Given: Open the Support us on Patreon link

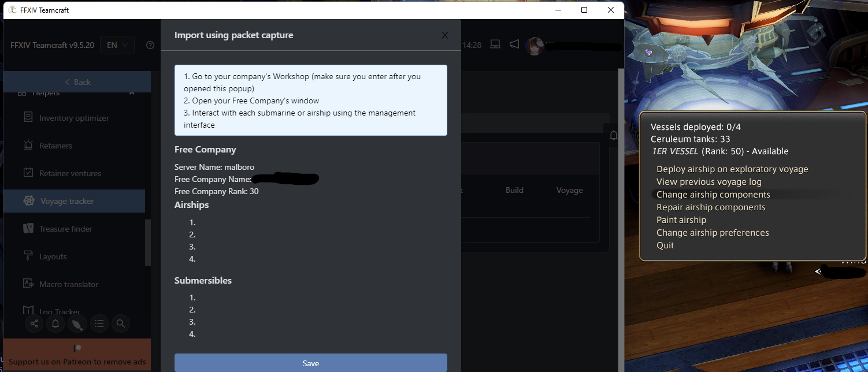Looking at the screenshot, I should [x=77, y=361].
